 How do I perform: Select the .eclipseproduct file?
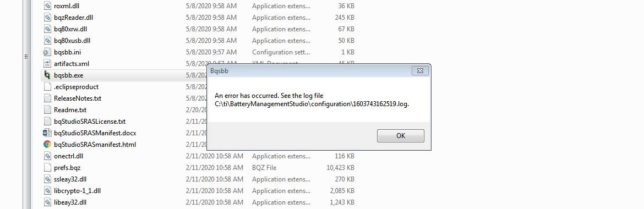coord(76,87)
